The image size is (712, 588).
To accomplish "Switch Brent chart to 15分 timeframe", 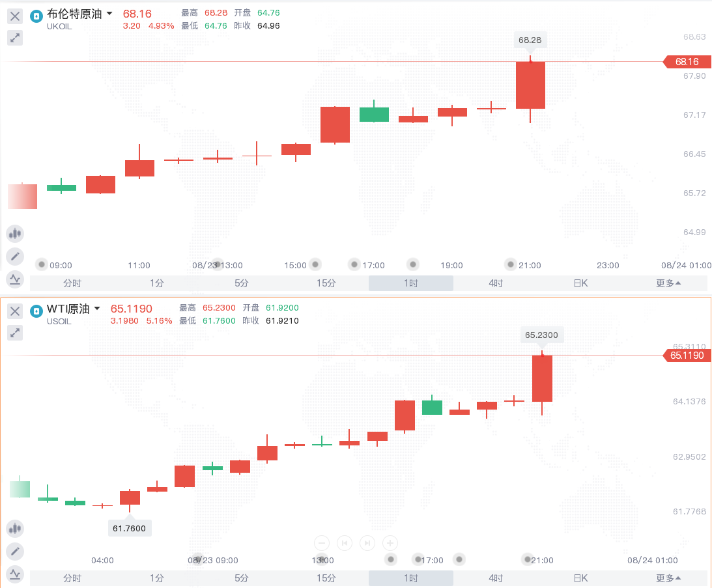I will coord(326,283).
